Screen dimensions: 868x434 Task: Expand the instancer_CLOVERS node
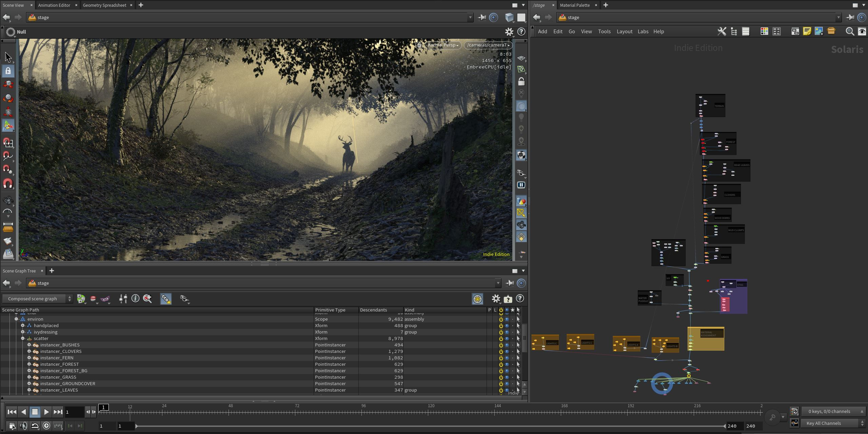29,352
